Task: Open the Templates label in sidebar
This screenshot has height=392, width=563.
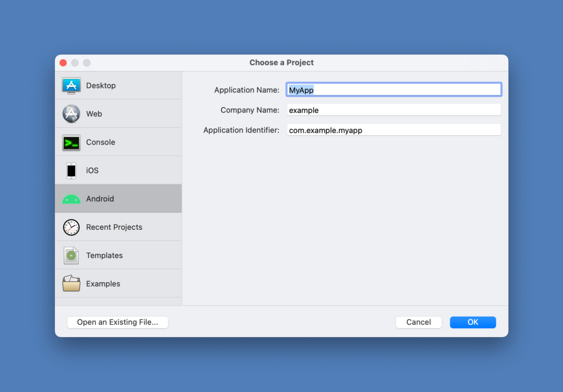Action: coord(104,256)
